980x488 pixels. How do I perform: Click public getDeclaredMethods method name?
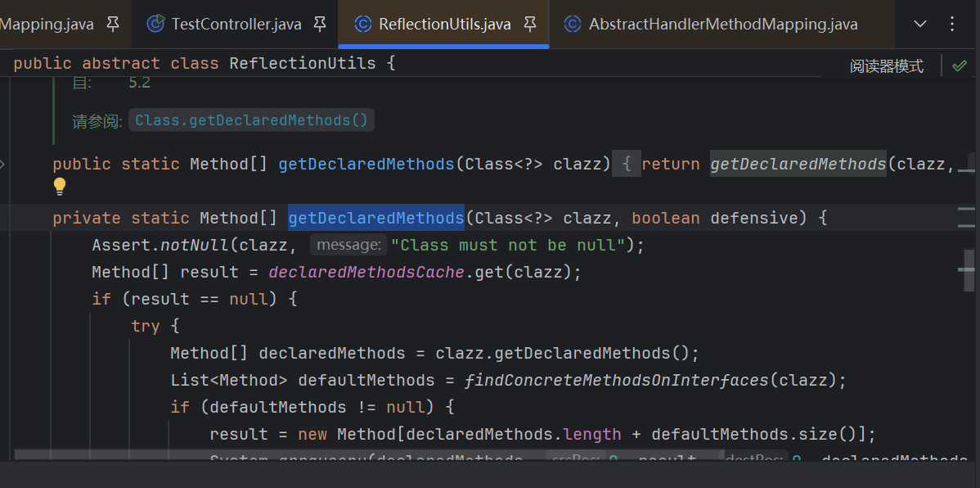pos(366,165)
